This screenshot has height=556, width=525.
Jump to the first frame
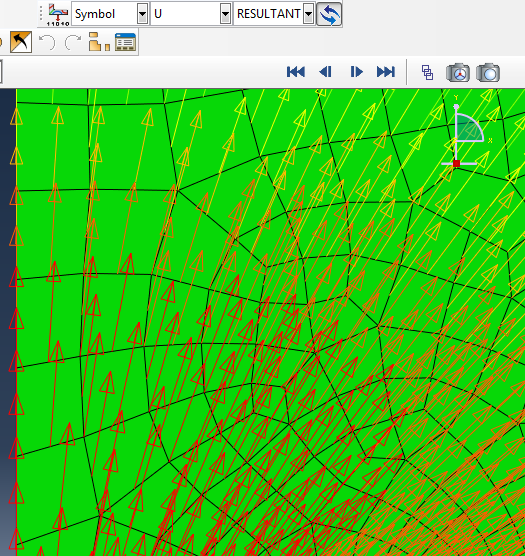coord(296,72)
